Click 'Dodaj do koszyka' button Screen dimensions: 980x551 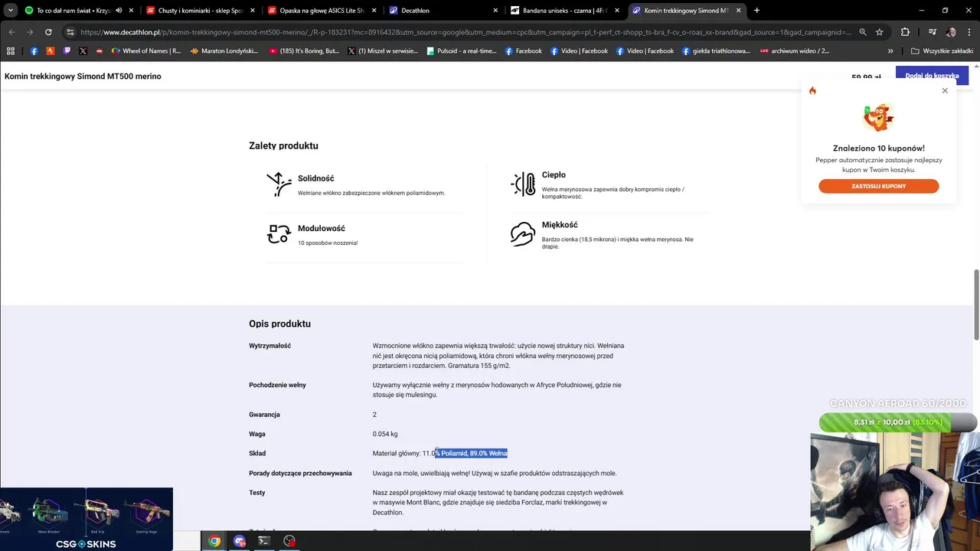[x=932, y=76]
